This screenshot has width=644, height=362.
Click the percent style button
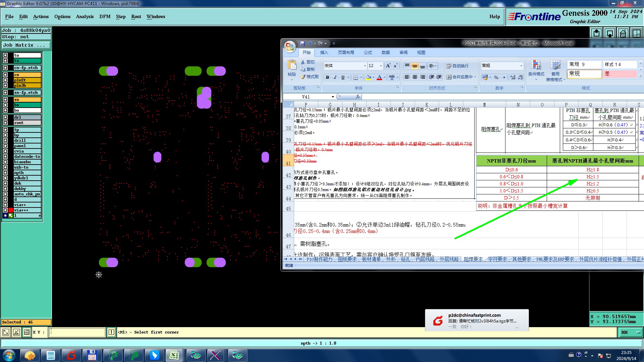click(x=496, y=77)
